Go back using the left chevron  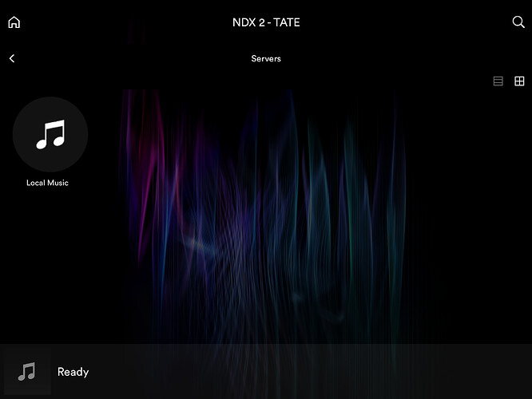12,58
